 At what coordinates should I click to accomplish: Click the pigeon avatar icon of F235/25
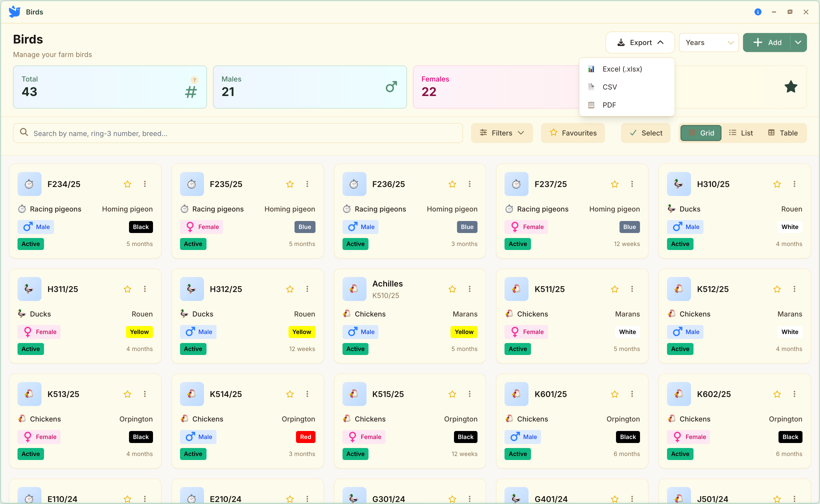click(192, 184)
